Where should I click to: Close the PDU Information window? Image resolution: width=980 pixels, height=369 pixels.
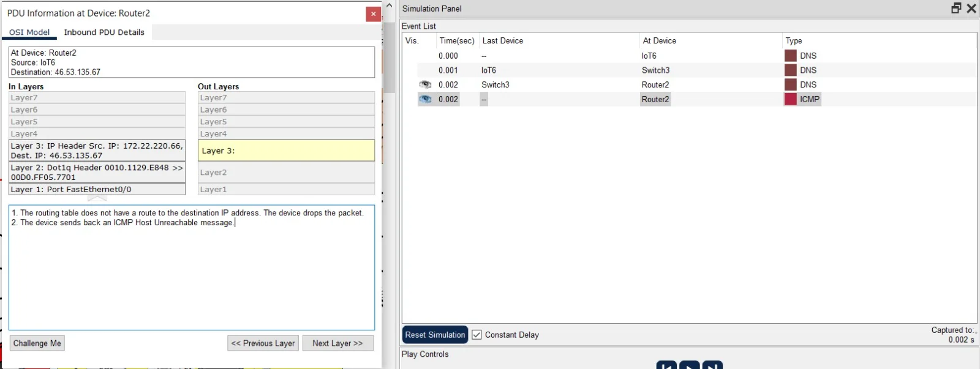[373, 14]
